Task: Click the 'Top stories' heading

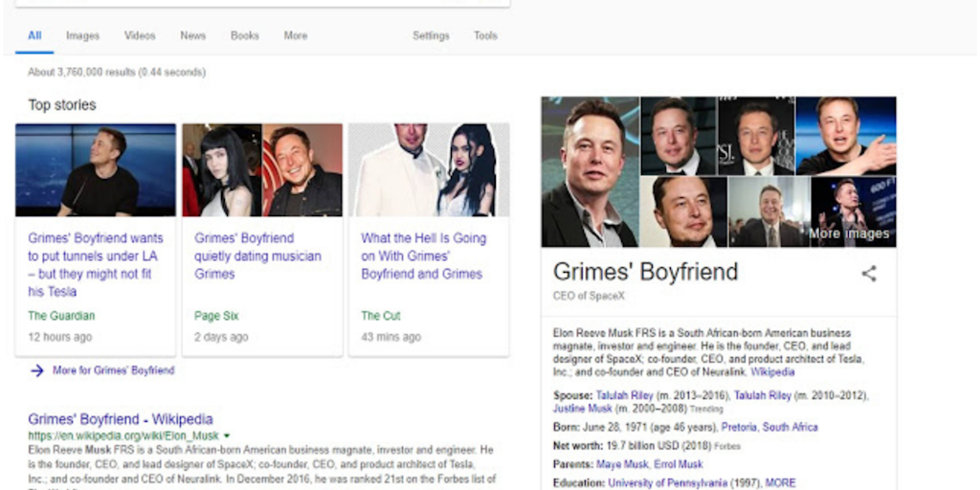Action: (x=62, y=105)
